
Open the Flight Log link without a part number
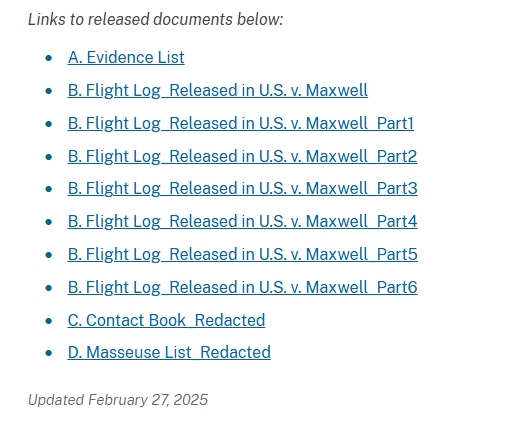point(218,90)
